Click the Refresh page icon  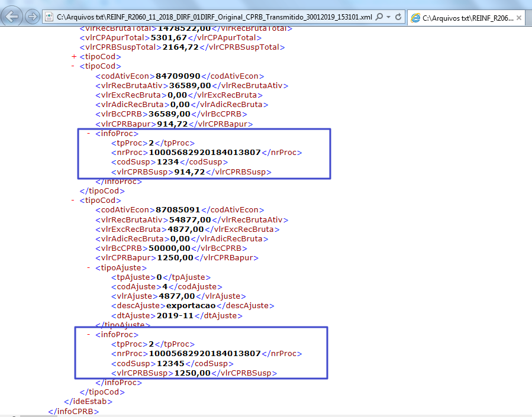pos(398,17)
